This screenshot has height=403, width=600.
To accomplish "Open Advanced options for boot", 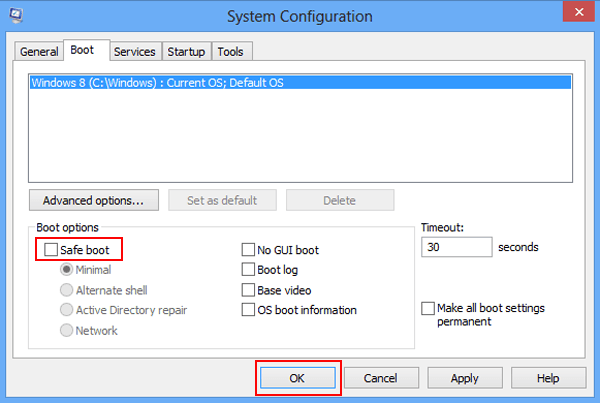I will click(x=93, y=200).
